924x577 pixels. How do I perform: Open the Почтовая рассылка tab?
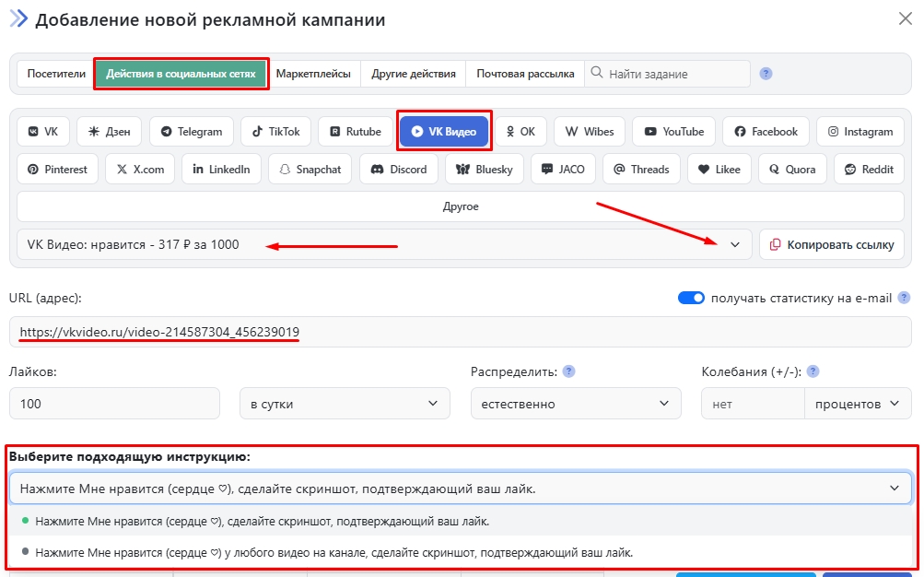[x=525, y=74]
